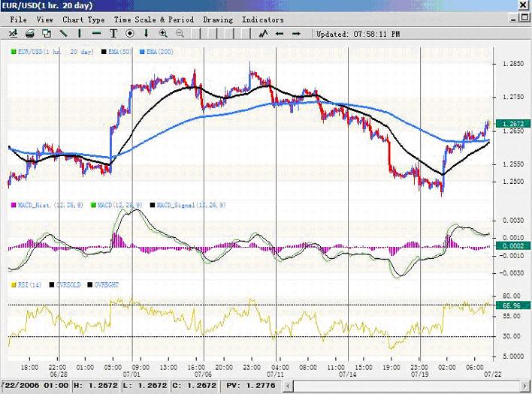This screenshot has height=394, width=532.
Task: Click the print chart icon
Action: click(30, 34)
